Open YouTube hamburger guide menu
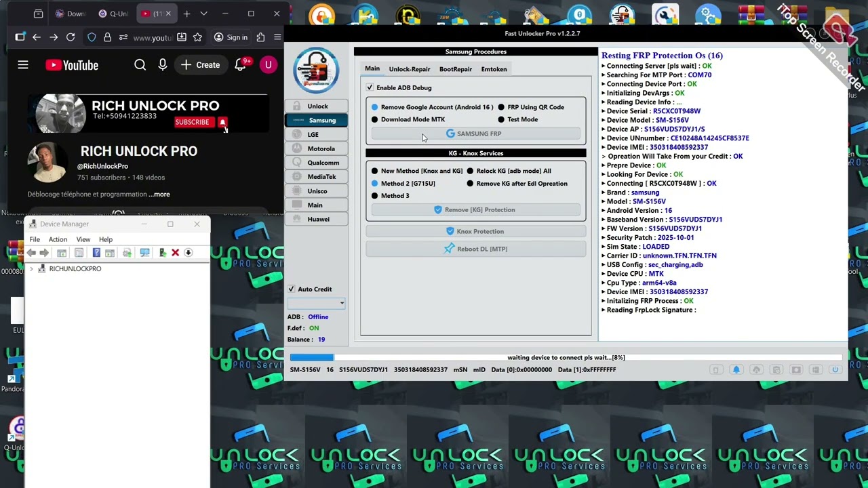This screenshot has width=868, height=488. (x=23, y=65)
